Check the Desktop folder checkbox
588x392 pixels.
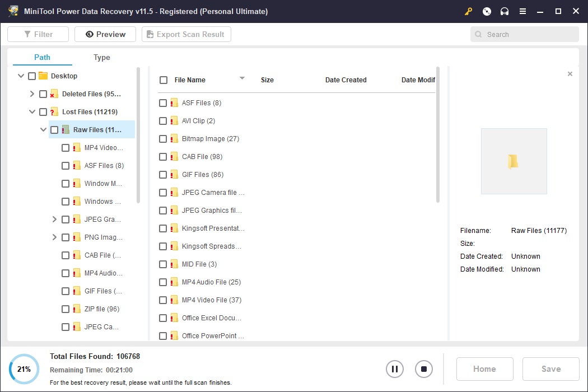pyautogui.click(x=31, y=76)
